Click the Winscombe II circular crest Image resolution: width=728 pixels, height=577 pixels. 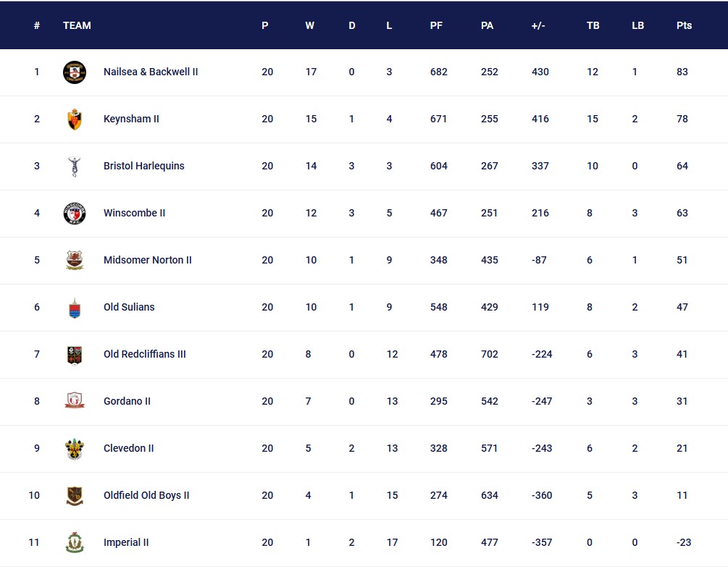click(74, 214)
